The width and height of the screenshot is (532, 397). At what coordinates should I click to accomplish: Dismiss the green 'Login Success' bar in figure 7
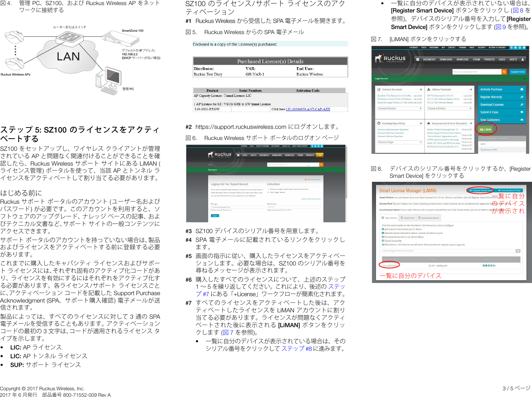(525, 79)
